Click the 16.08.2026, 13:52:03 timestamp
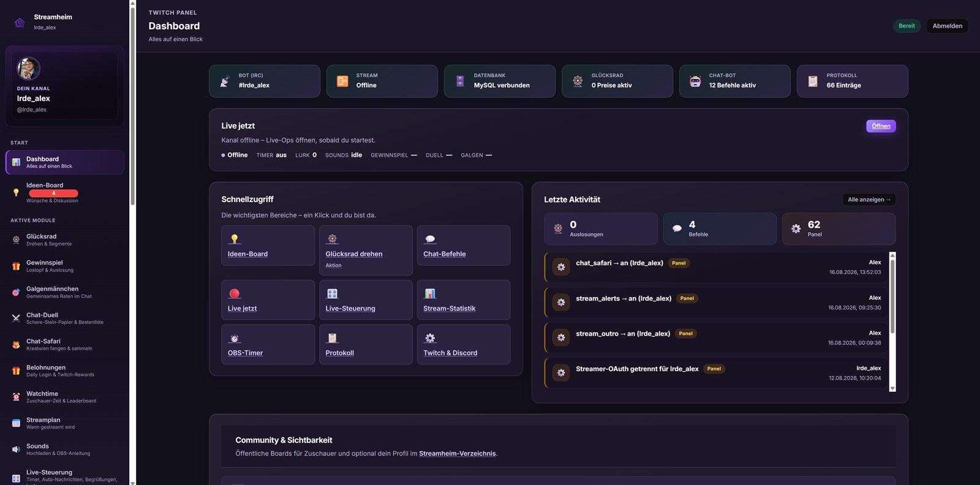 click(x=855, y=273)
